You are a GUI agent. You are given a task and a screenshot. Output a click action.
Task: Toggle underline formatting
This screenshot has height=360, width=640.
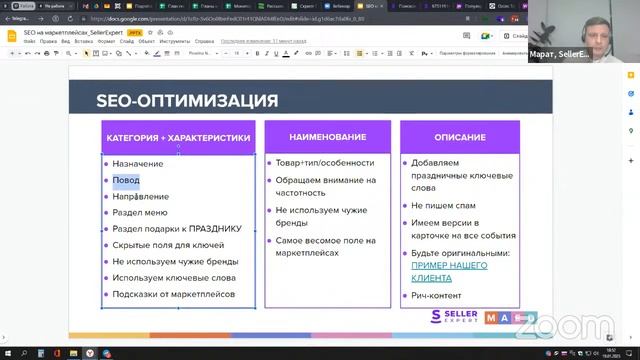tap(276, 53)
